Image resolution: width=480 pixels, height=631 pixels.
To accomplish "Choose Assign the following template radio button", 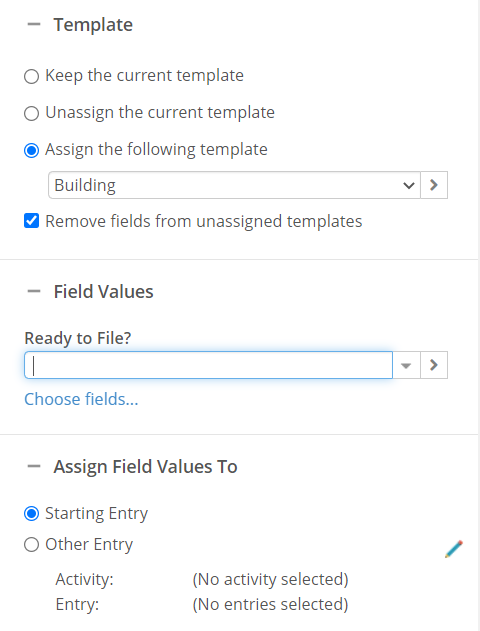I will [x=31, y=150].
